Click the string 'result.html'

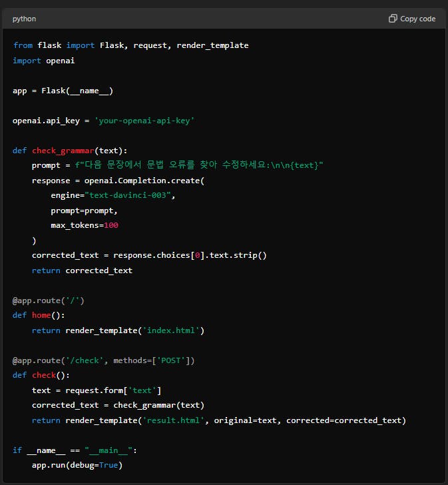(x=173, y=420)
